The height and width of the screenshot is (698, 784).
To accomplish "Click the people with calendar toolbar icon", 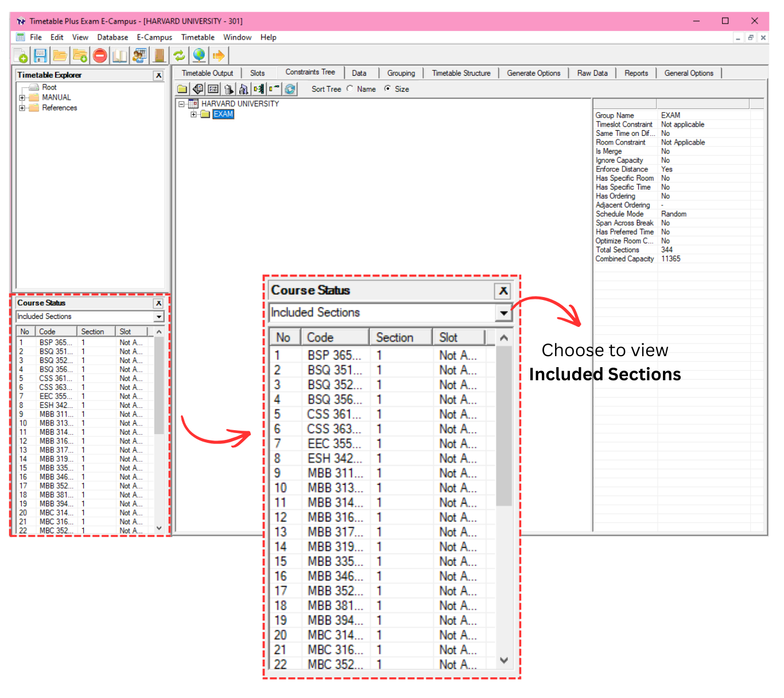I will (139, 56).
